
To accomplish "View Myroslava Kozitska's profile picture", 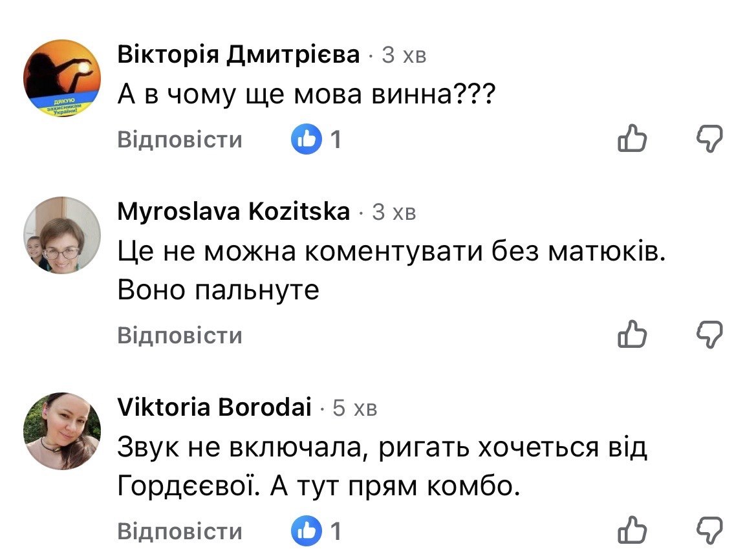I will pyautogui.click(x=62, y=235).
